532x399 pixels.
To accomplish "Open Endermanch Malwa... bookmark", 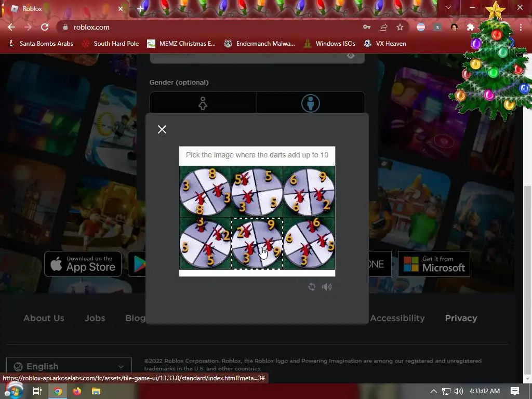I will (260, 44).
